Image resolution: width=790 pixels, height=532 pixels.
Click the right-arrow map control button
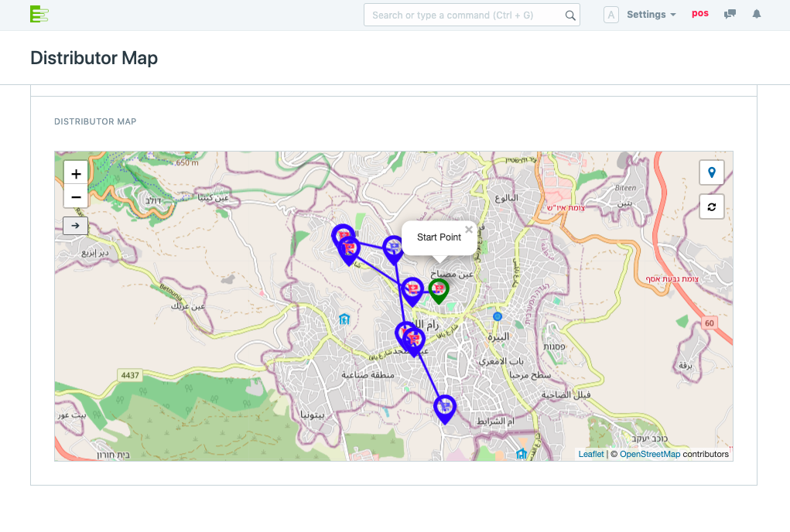(76, 226)
